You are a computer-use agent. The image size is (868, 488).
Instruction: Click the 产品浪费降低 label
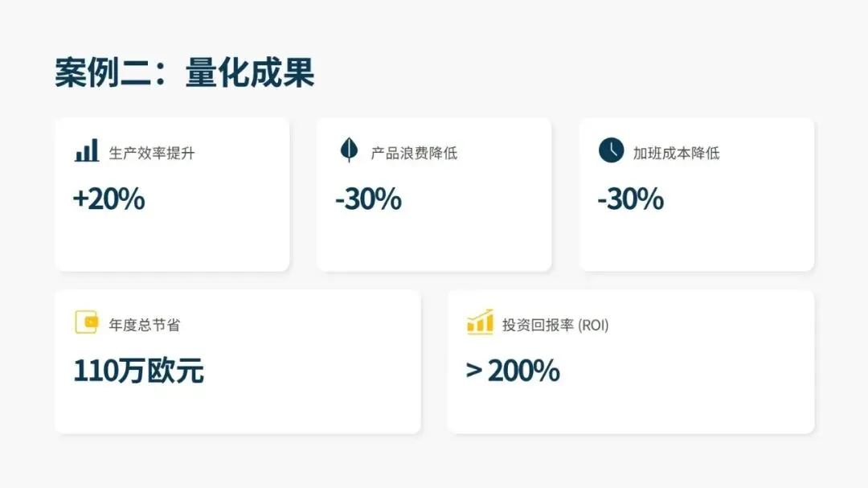coord(414,153)
